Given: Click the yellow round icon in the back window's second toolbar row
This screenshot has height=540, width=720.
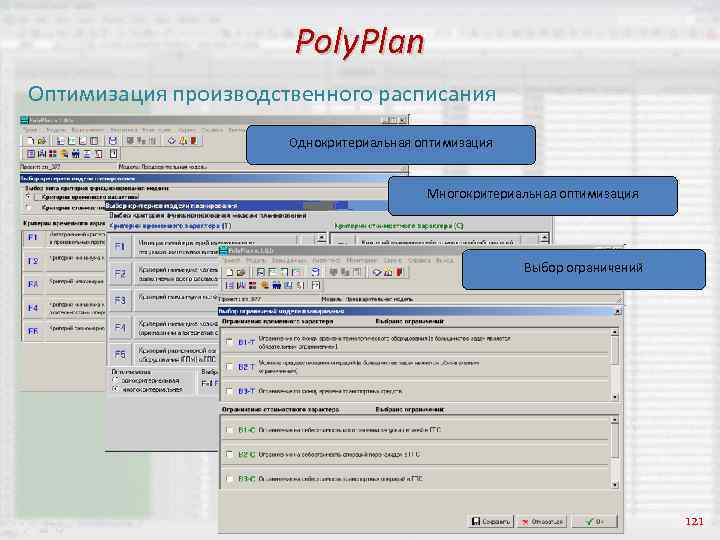Looking at the screenshot, I should tap(64, 154).
